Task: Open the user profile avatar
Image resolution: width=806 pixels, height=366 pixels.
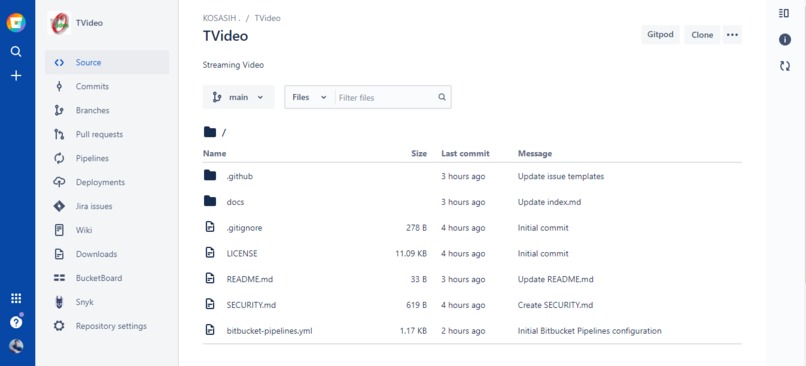Action: coord(16,346)
